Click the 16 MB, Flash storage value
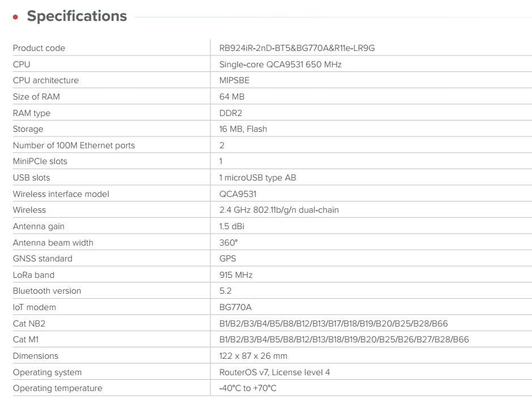The image size is (532, 408). pos(243,129)
